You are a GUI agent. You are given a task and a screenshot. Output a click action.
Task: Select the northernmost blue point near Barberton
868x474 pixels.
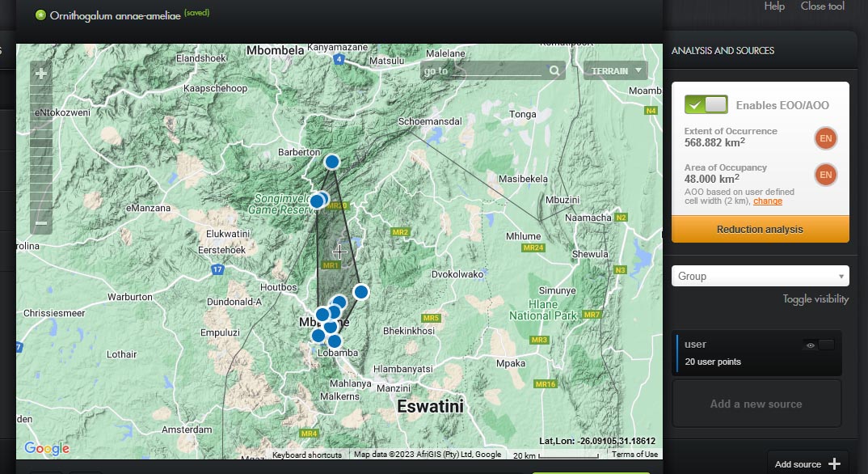tap(331, 162)
